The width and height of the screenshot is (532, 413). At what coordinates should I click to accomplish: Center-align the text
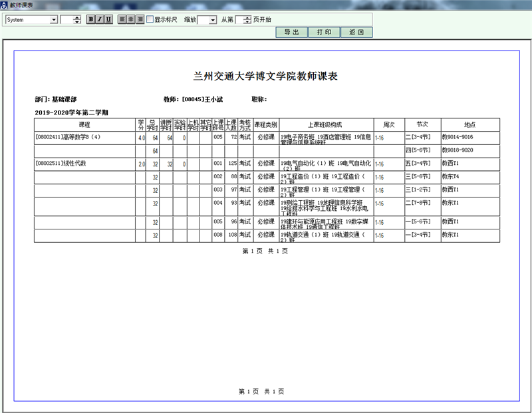click(x=131, y=19)
